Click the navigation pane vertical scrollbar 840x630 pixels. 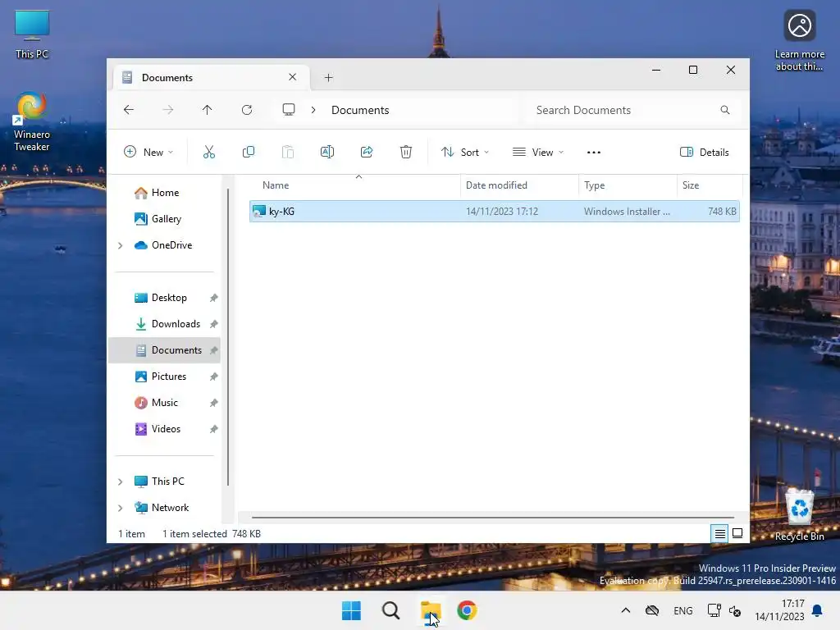[x=228, y=337]
